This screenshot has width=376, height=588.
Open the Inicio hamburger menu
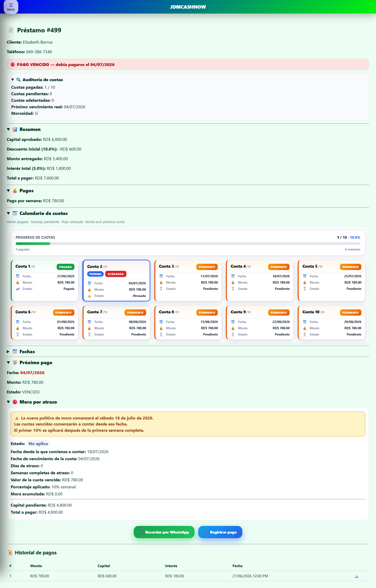point(11,7)
